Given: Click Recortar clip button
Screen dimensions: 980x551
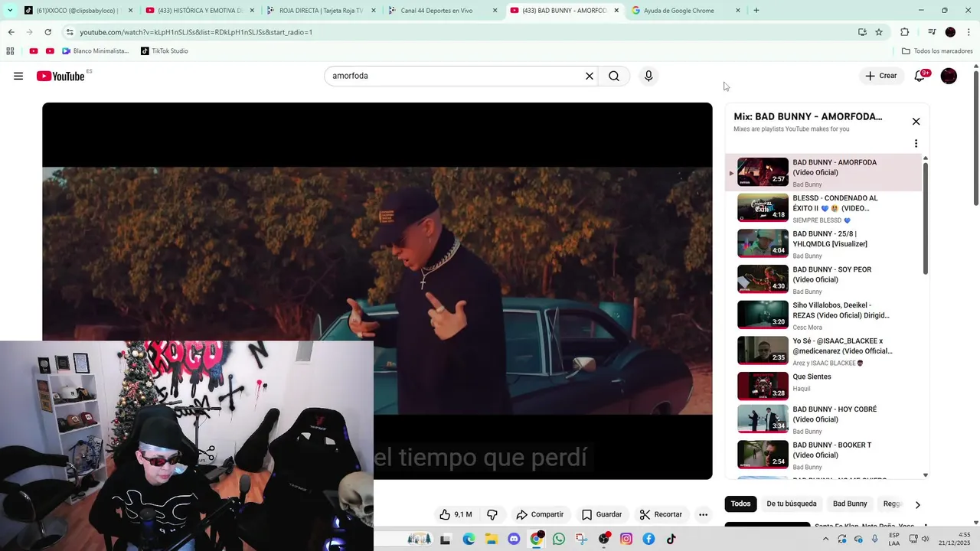Looking at the screenshot, I should [x=661, y=514].
